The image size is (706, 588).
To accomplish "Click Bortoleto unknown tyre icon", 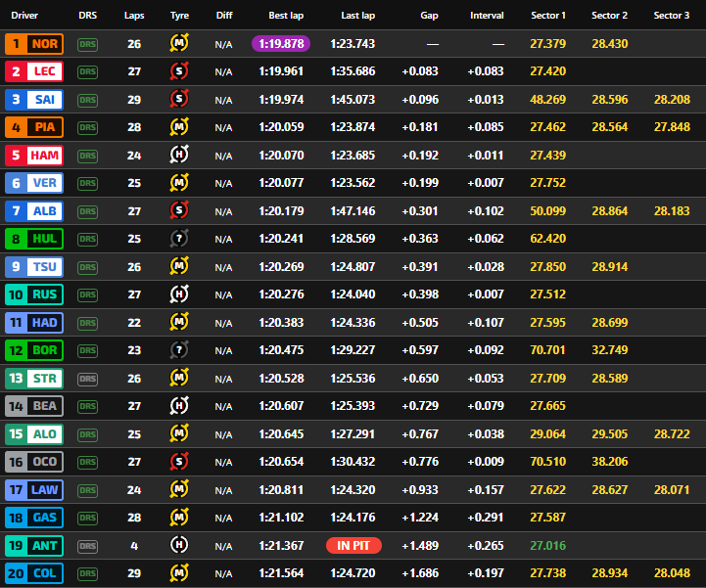I will tap(179, 350).
